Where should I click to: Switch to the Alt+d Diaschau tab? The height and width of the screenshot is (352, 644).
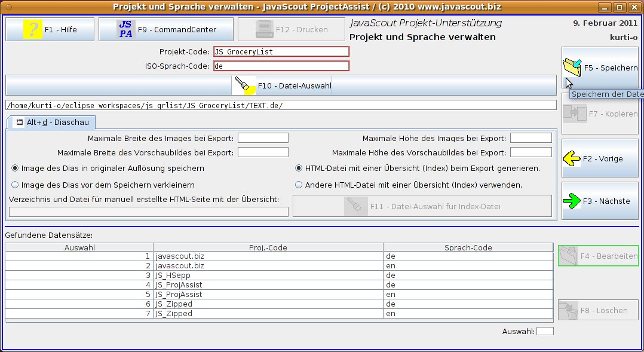51,123
